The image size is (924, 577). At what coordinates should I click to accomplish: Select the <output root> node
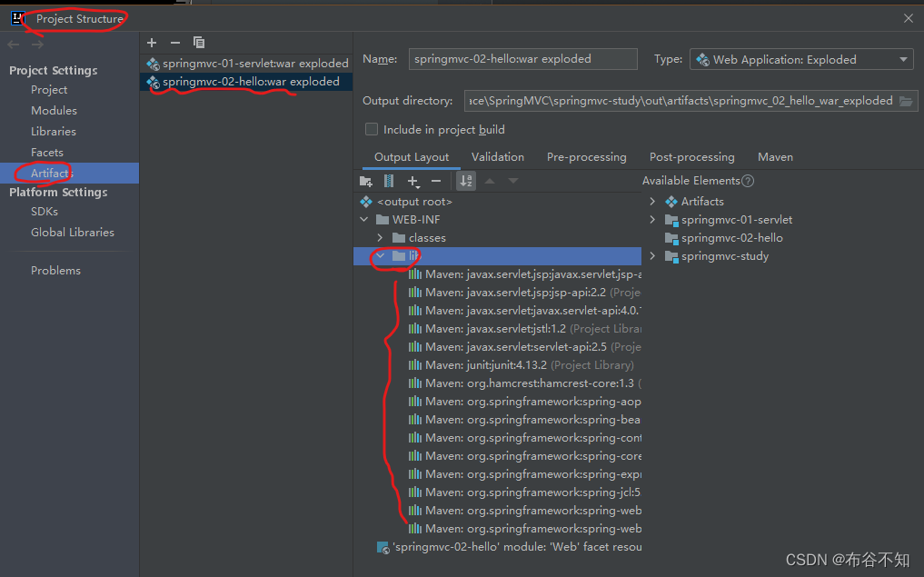coord(414,202)
